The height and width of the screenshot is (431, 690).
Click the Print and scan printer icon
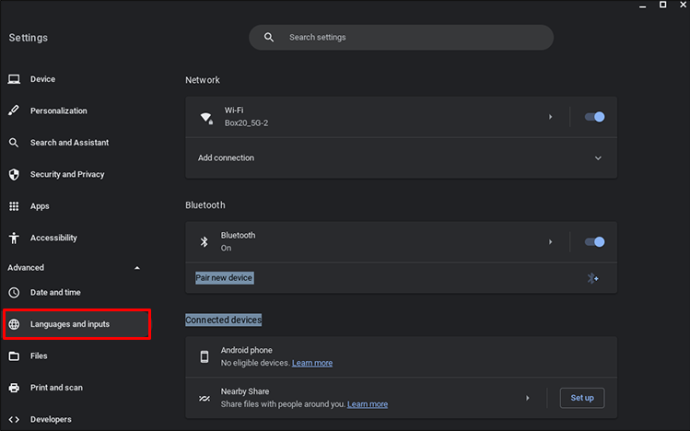click(x=14, y=387)
